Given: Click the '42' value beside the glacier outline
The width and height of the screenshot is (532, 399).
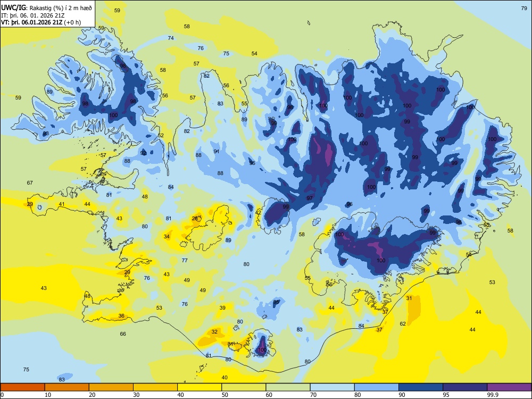Looking at the screenshot, I should point(258,212).
